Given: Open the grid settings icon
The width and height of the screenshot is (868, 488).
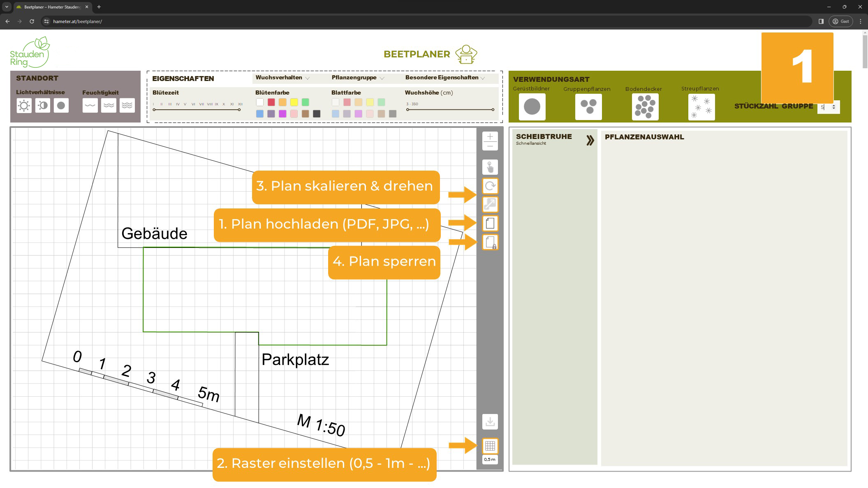Looking at the screenshot, I should point(490,446).
